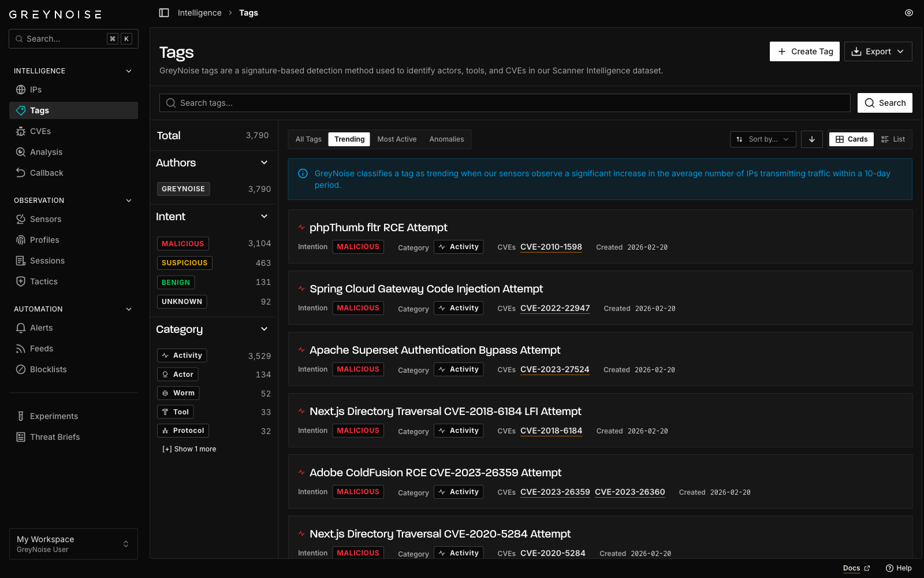Open CVE-2022-22947 link

point(555,308)
